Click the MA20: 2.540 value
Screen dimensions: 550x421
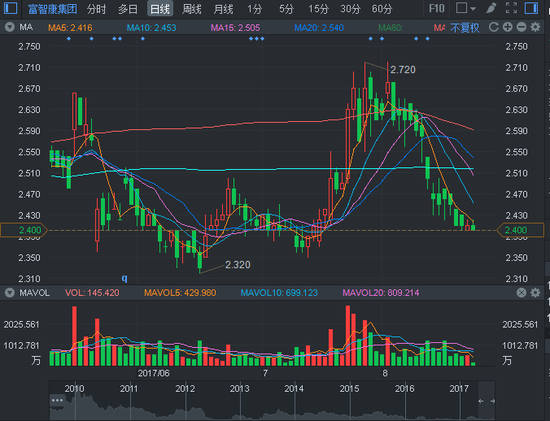point(319,28)
